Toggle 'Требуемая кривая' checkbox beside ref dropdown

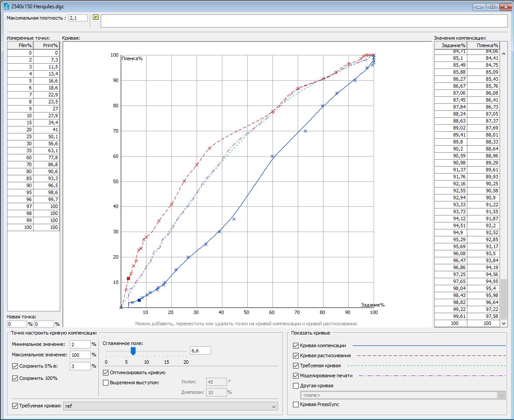[x=15, y=406]
